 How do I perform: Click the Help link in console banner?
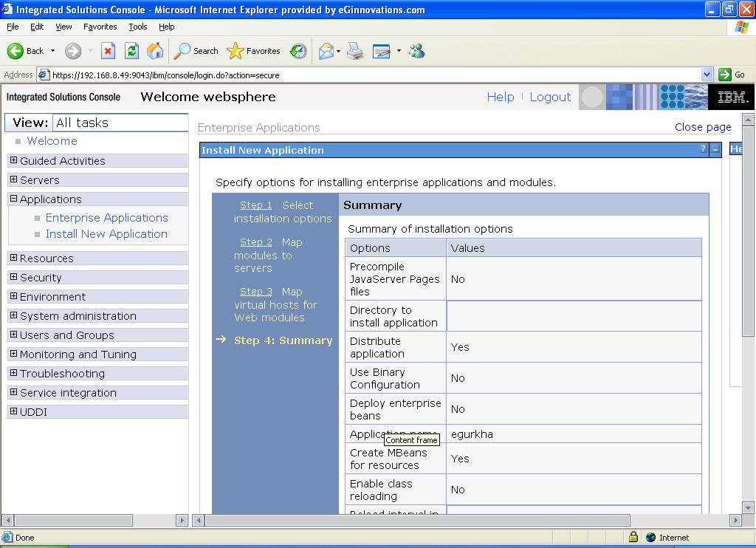click(501, 97)
